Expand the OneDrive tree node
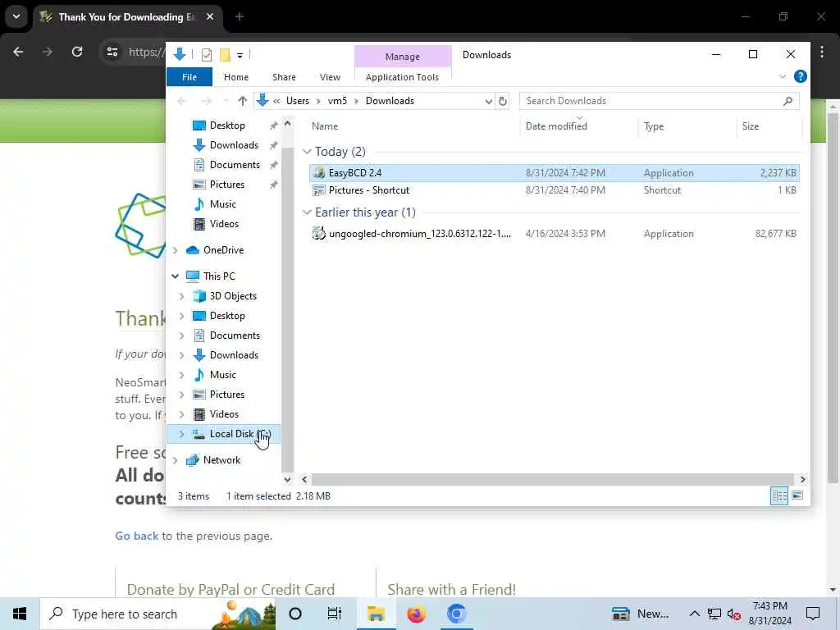This screenshot has width=840, height=630. [176, 250]
